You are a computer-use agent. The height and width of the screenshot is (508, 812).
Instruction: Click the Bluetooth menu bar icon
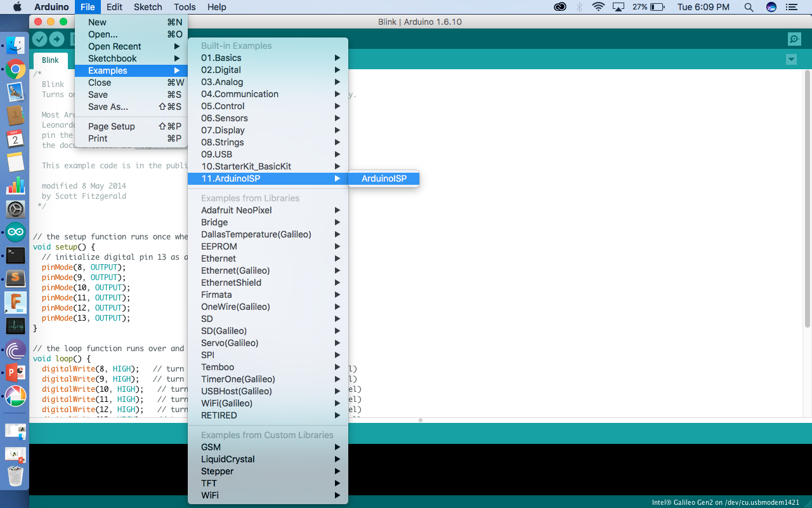click(579, 7)
